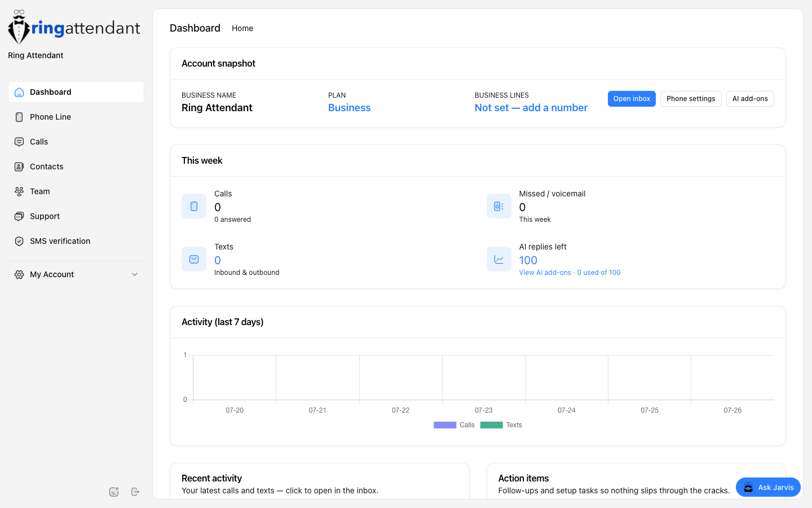
Task: Open the Dashboard menu item
Action: (76, 92)
